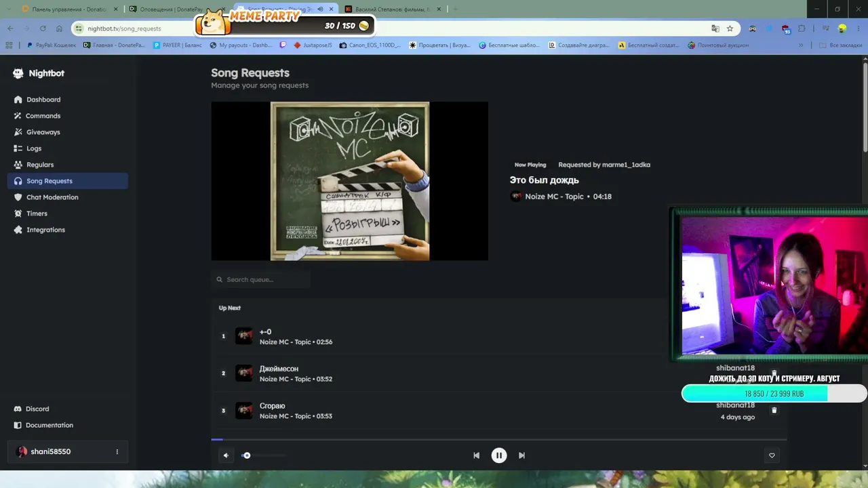This screenshot has height=488, width=868.
Task: Reload the Nightbot page
Action: pyautogui.click(x=43, y=28)
